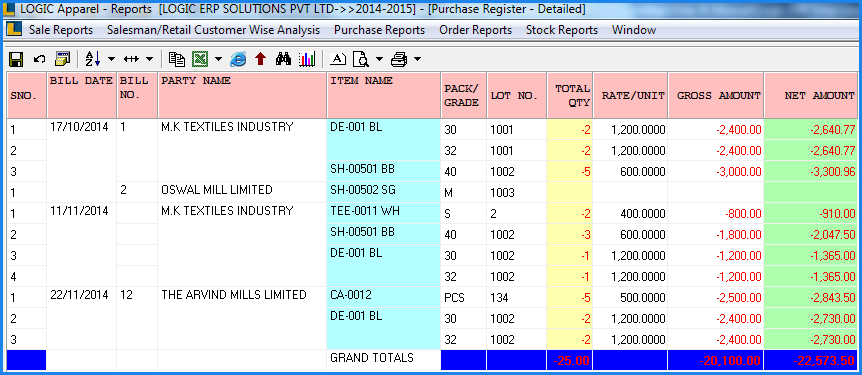Click the Save floppy disk icon
This screenshot has height=375, width=862.
pyautogui.click(x=16, y=58)
